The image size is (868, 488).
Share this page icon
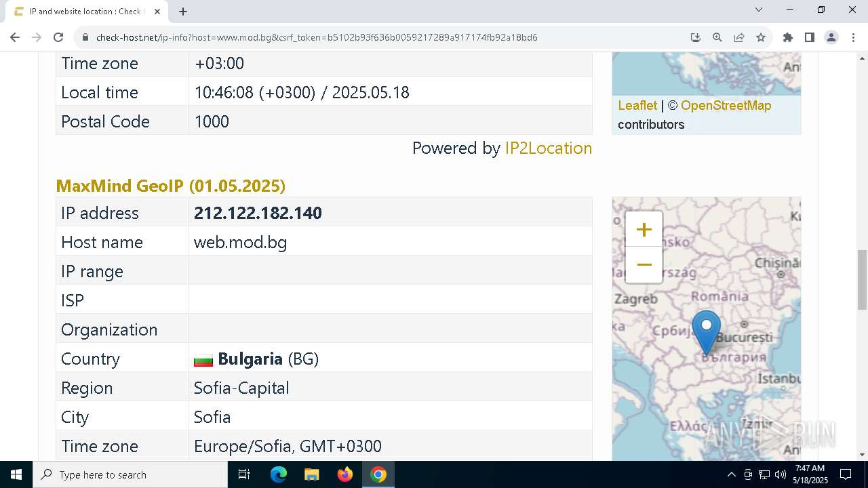739,37
